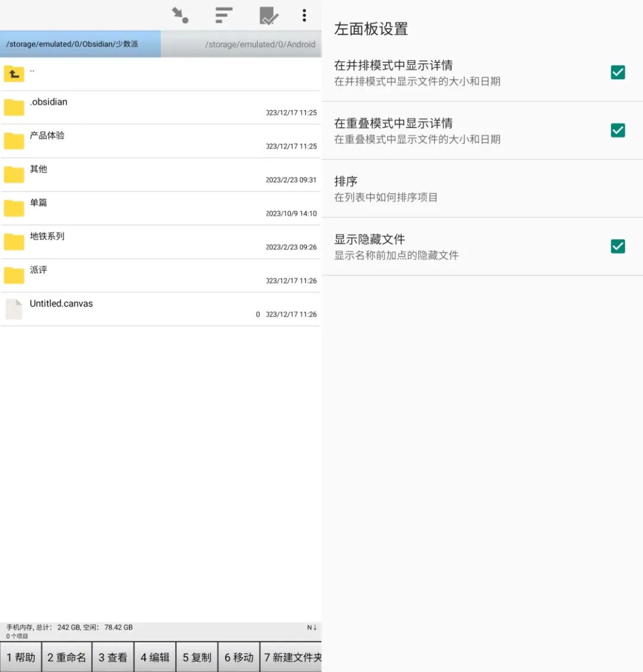Click the 0 个项目 selection count
Image resolution: width=643 pixels, height=672 pixels.
pyautogui.click(x=17, y=636)
